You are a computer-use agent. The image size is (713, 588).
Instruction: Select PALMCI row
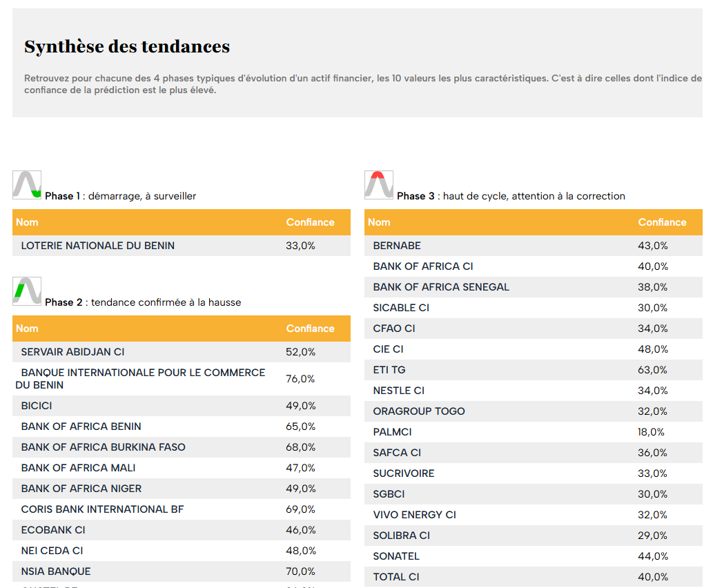(x=534, y=432)
